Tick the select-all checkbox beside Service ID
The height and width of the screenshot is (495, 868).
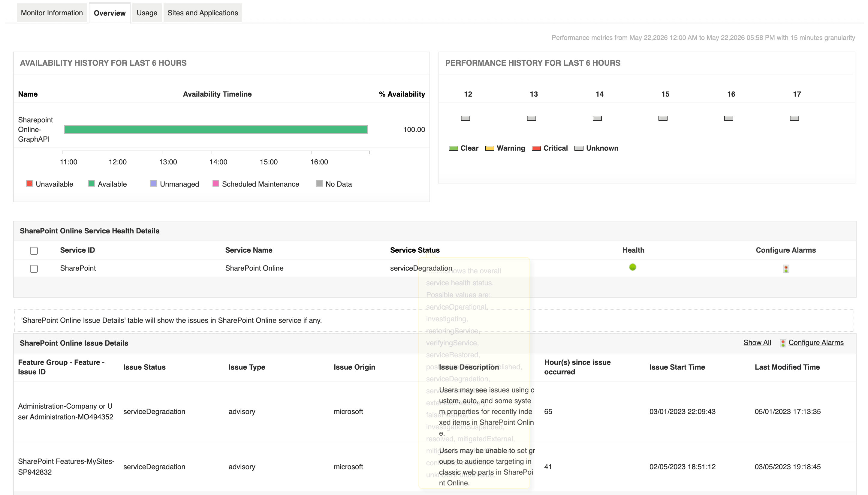click(x=34, y=250)
